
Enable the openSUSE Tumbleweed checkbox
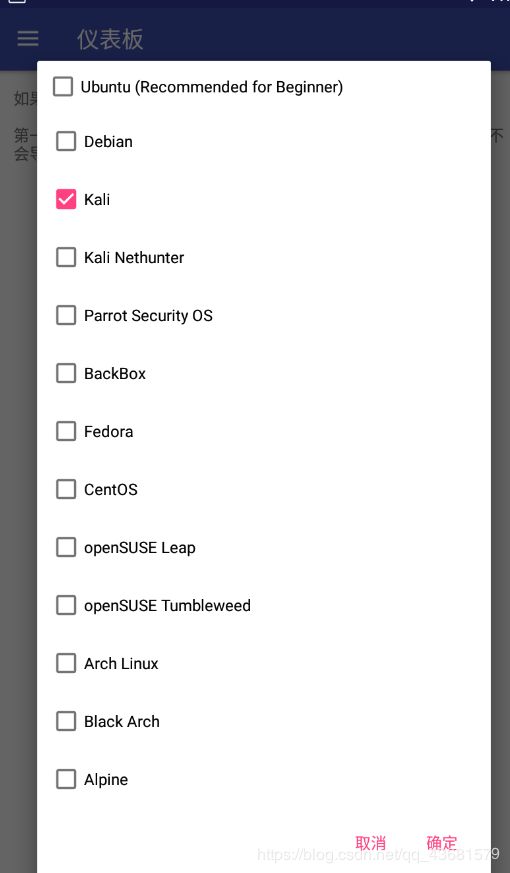coord(66,605)
